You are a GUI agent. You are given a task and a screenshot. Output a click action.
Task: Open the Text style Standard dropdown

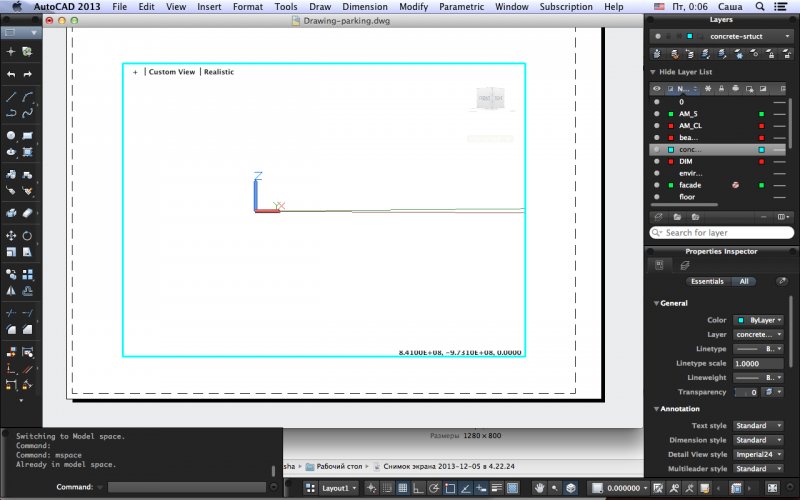pyautogui.click(x=758, y=426)
